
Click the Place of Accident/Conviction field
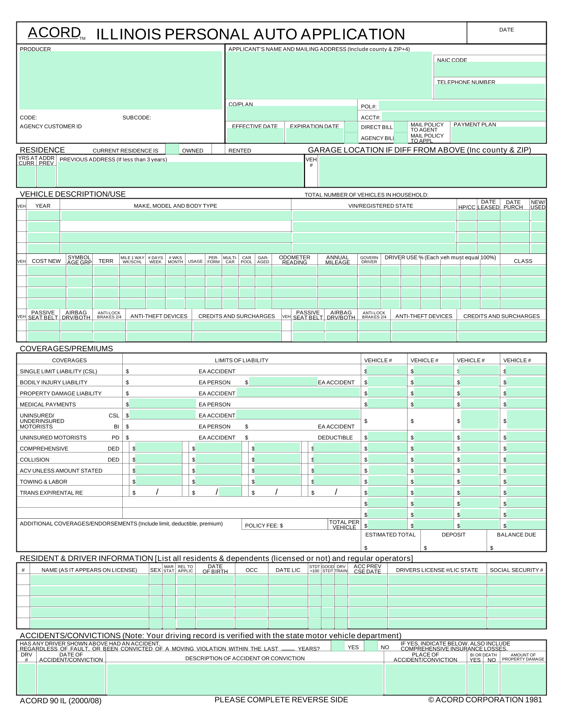pos(425,679)
